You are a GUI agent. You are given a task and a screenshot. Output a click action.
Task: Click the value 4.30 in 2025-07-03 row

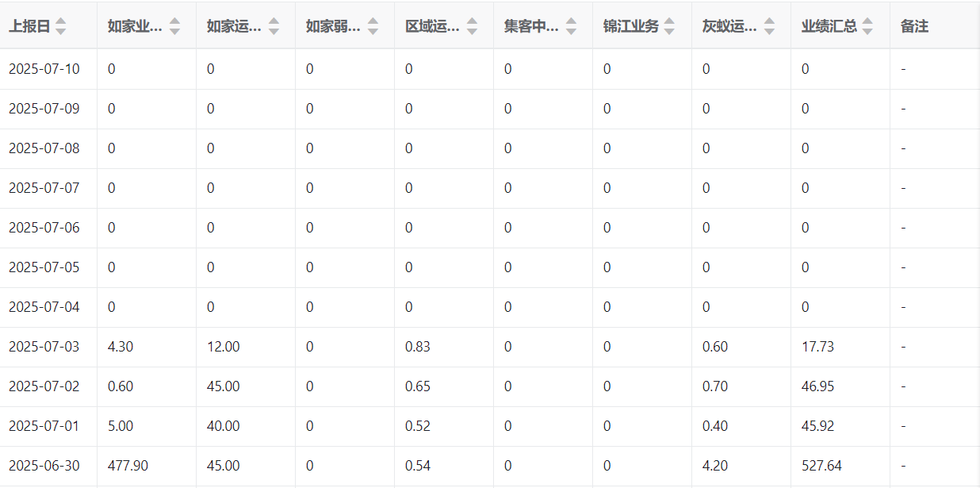click(x=121, y=347)
